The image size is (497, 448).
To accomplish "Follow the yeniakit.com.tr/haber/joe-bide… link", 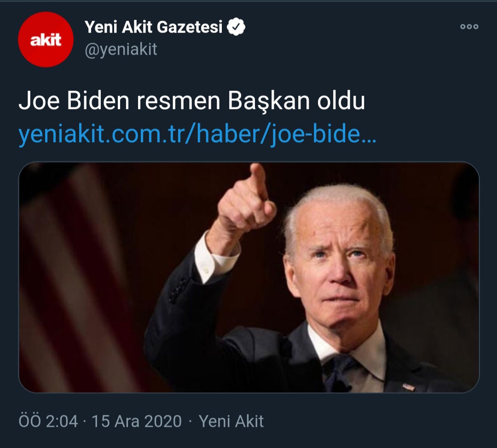I will pos(197,134).
